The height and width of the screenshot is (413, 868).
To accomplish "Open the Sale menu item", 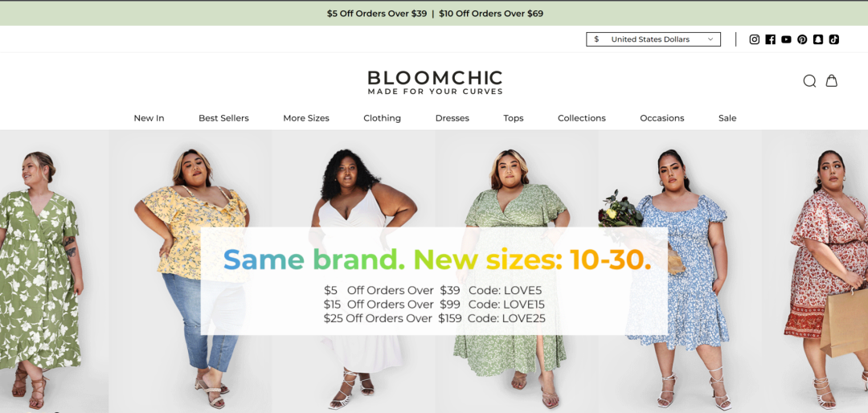I will coord(727,118).
